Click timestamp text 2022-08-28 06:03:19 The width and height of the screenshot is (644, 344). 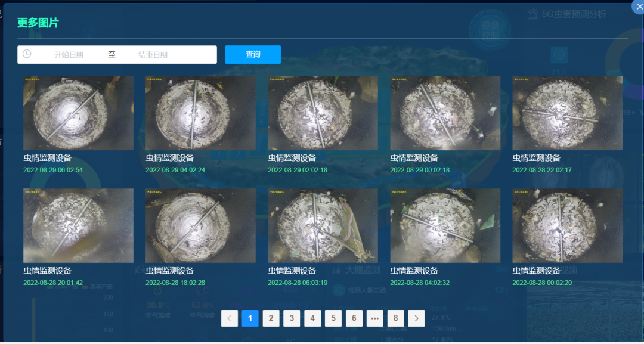298,283
